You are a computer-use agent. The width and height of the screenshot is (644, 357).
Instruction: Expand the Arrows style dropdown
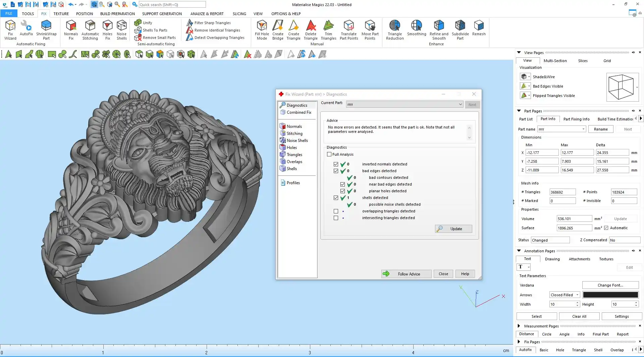pyautogui.click(x=565, y=295)
